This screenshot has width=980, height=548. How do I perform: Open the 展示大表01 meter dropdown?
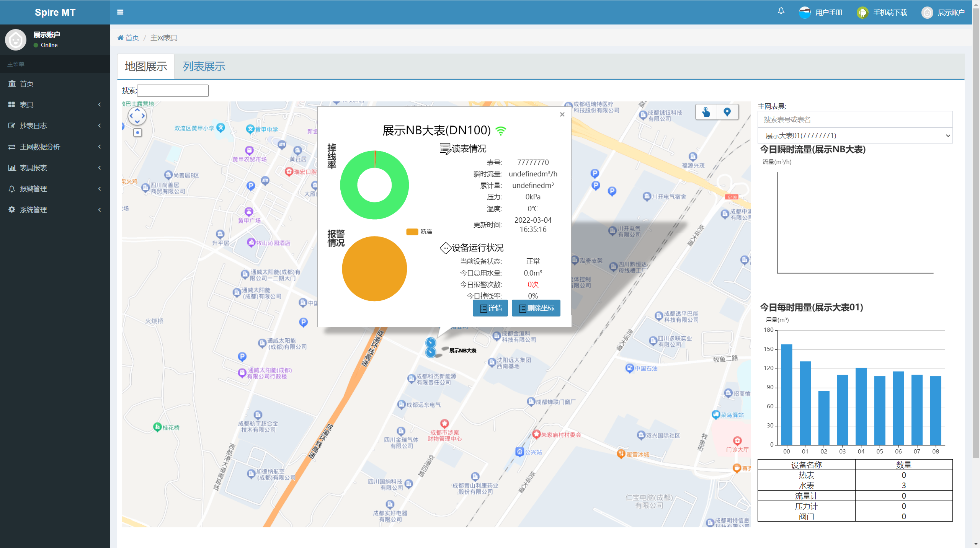(854, 135)
